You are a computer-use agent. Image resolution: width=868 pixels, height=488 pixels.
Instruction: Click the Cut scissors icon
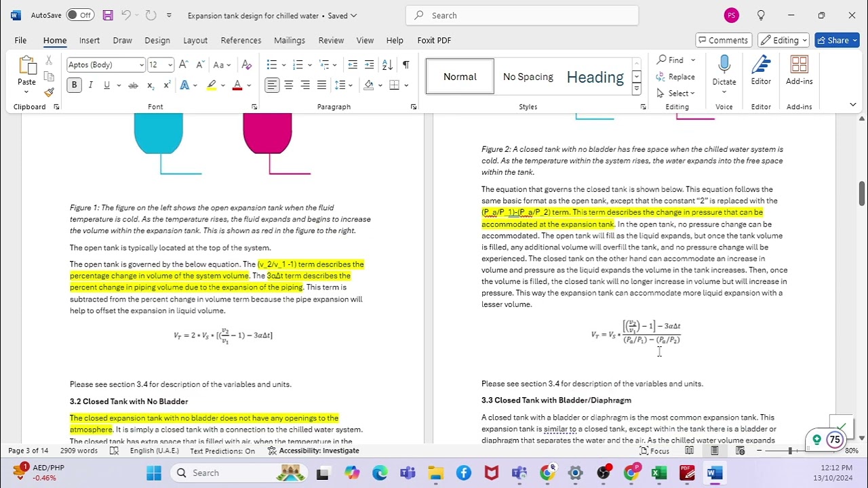[49, 61]
